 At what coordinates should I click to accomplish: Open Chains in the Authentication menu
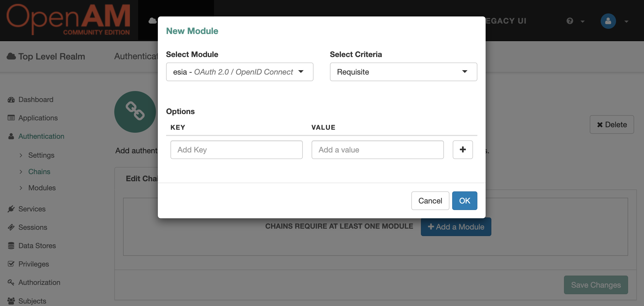point(39,172)
